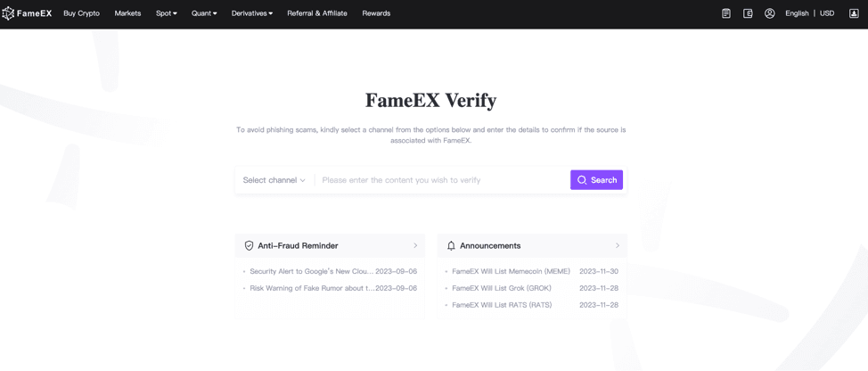Image resolution: width=868 pixels, height=371 pixels.
Task: Open the Markets page
Action: [x=127, y=13]
